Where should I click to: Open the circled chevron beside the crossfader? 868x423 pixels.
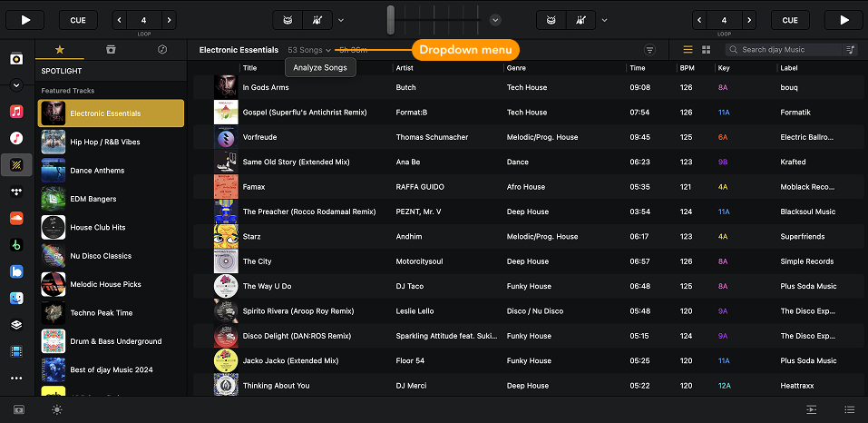pyautogui.click(x=495, y=20)
